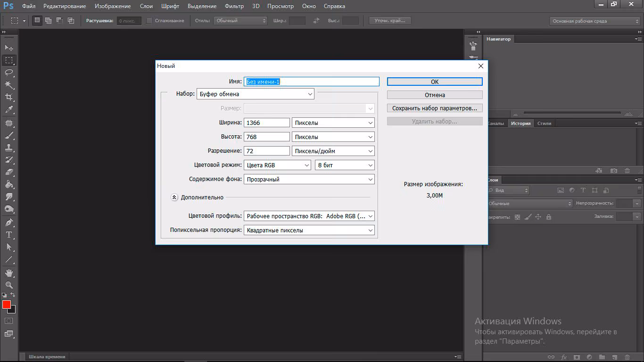Viewport: 644px width, 362px height.
Task: Switch to the История tab
Action: click(521, 123)
